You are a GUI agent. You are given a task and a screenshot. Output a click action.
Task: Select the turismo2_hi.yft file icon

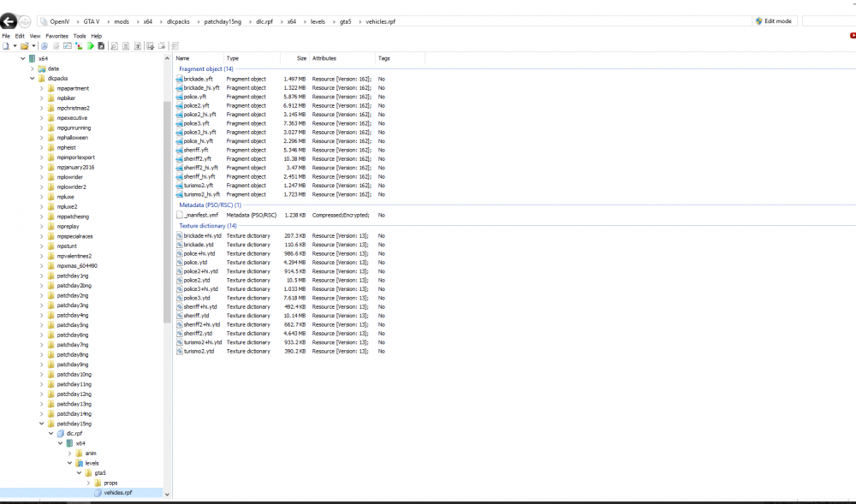179,194
